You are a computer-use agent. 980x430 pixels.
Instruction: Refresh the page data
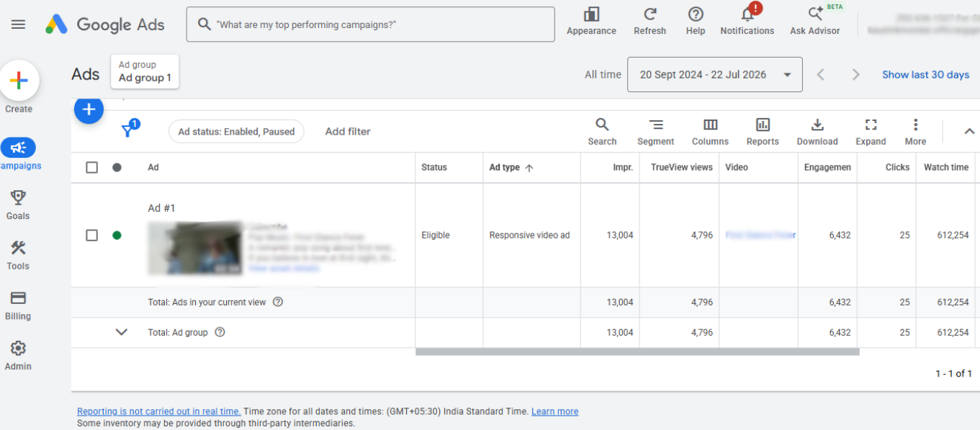point(649,22)
